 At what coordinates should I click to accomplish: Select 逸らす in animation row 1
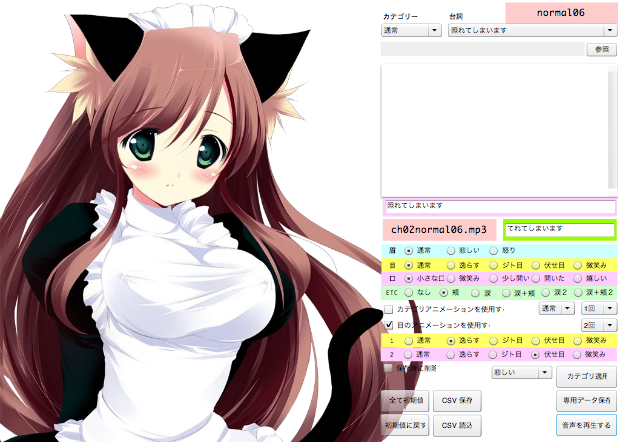pos(451,341)
